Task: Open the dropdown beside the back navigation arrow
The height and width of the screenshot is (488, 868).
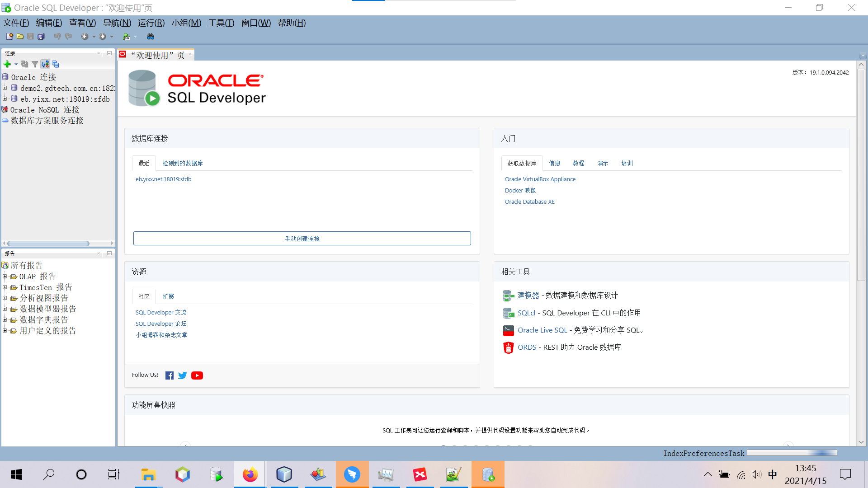Action: coord(94,37)
